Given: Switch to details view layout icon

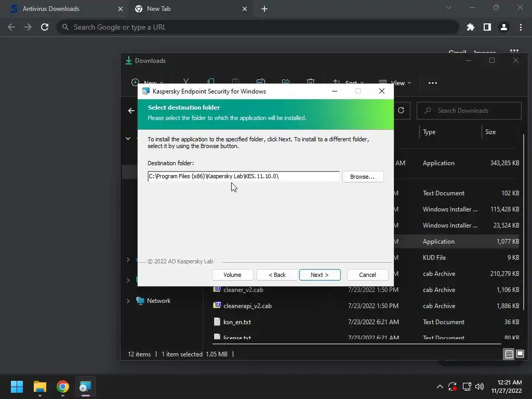Looking at the screenshot, I should point(509,354).
